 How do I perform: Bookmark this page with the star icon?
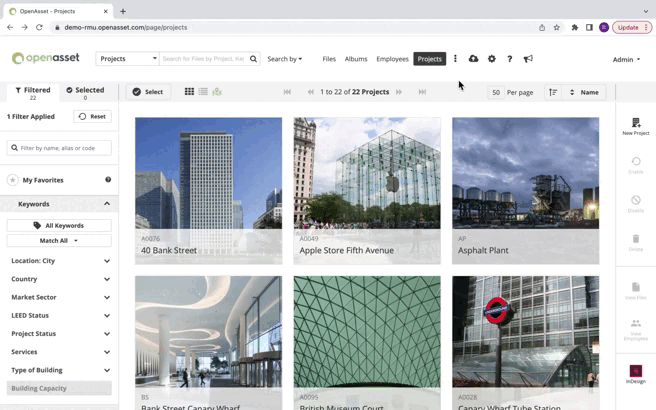click(556, 28)
